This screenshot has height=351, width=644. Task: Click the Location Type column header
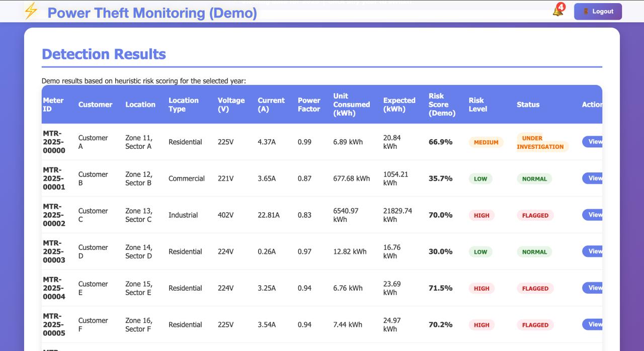tap(183, 105)
